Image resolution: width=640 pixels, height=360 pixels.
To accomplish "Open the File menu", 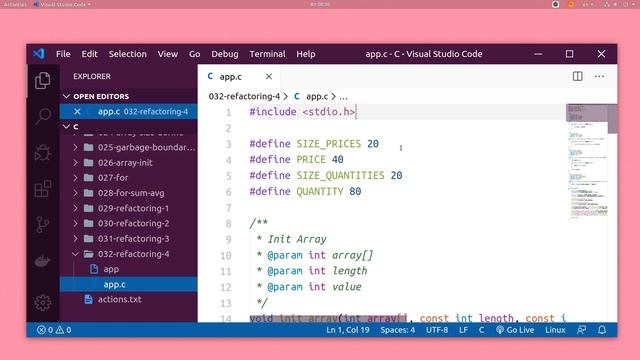I will pos(63,54).
